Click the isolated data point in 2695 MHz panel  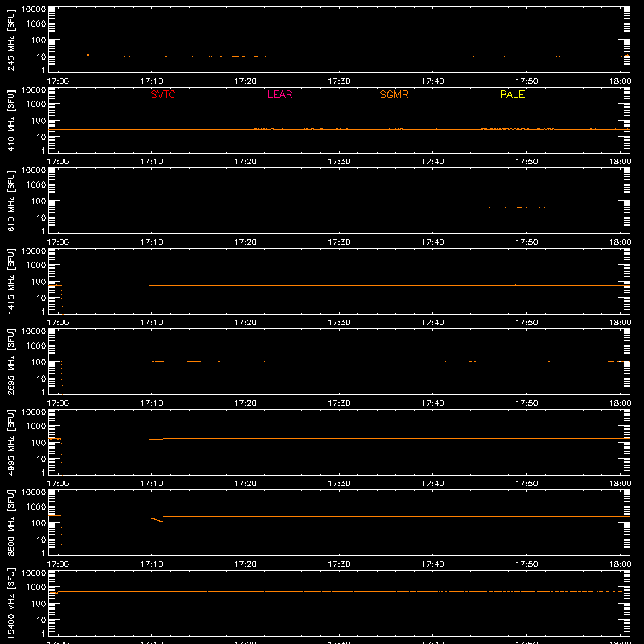tap(105, 390)
